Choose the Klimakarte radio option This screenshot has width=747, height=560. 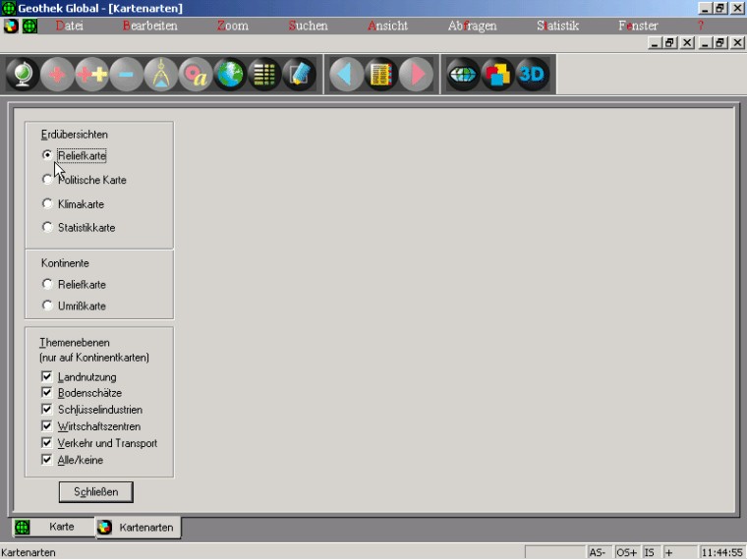click(x=47, y=204)
